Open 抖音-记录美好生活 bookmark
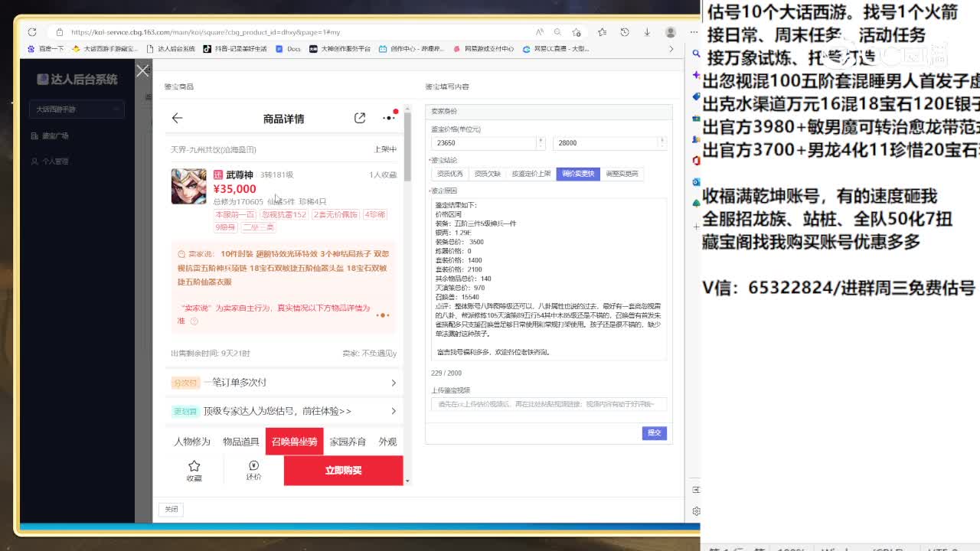Viewport: 980px width, 551px height. coord(235,48)
